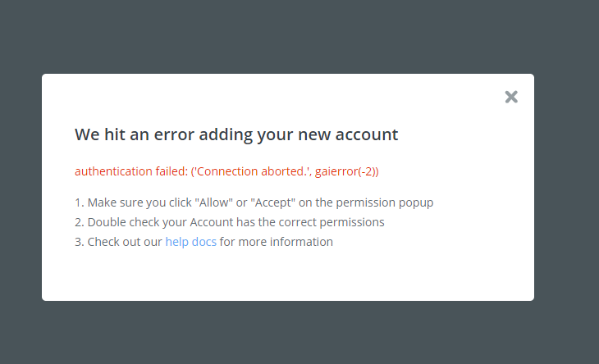
Task: Open the help docs link
Action: point(190,242)
